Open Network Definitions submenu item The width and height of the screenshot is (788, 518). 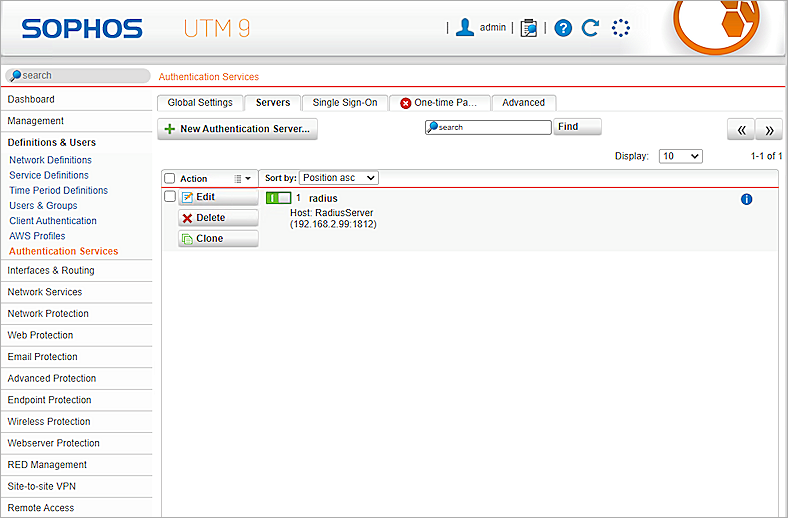(50, 160)
